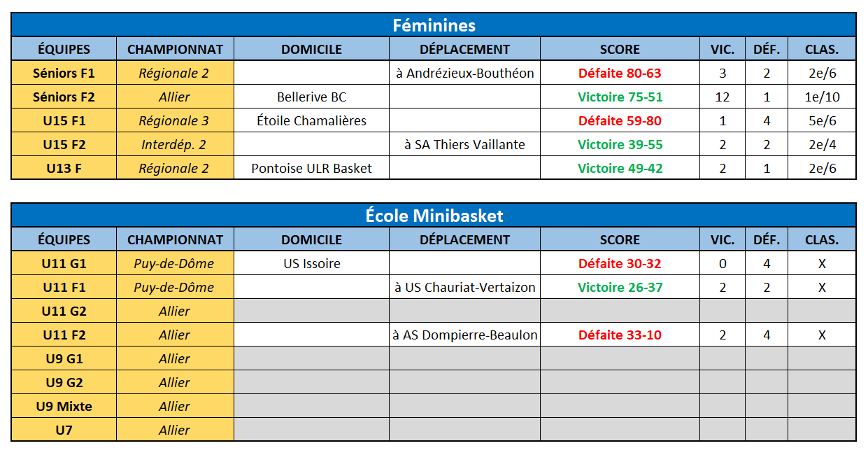Select the à SA Thiers Vaillante cell
868x455 pixels.
pyautogui.click(x=464, y=144)
